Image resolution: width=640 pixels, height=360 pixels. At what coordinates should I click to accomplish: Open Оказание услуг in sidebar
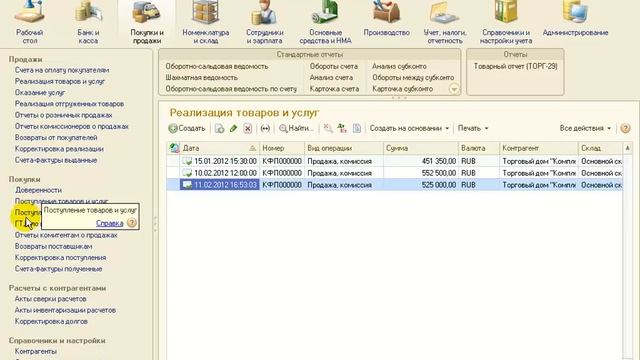coord(40,93)
